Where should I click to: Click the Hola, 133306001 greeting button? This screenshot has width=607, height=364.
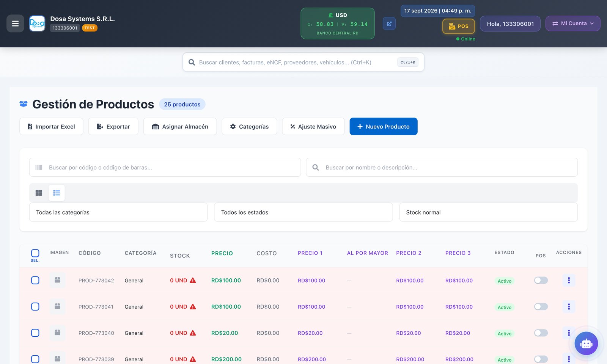pyautogui.click(x=510, y=24)
